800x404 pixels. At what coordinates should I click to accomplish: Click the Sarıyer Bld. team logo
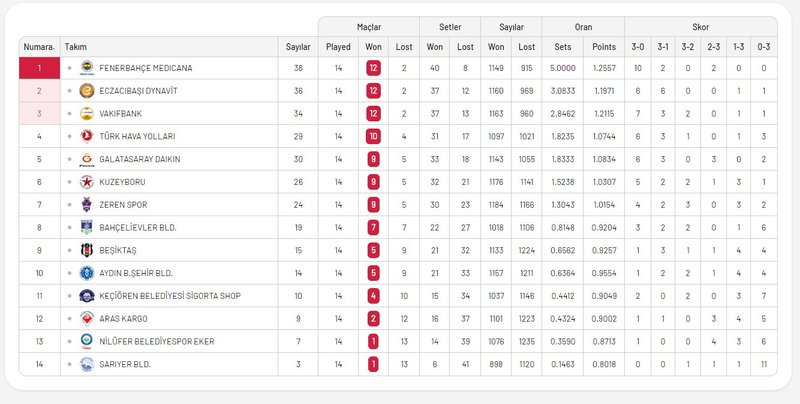pos(87,364)
